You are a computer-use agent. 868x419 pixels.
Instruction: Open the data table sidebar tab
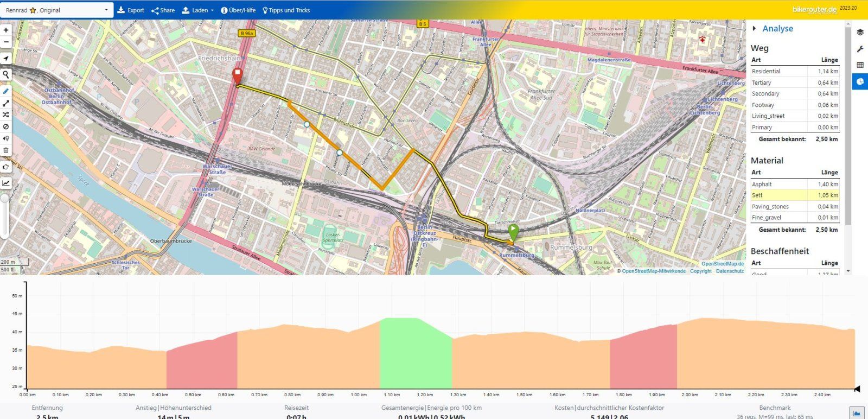click(860, 65)
